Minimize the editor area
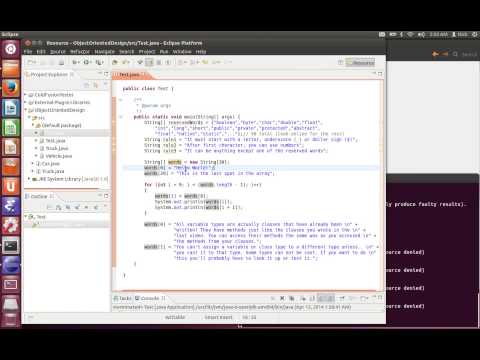The height and width of the screenshot is (360, 480). click(x=374, y=73)
